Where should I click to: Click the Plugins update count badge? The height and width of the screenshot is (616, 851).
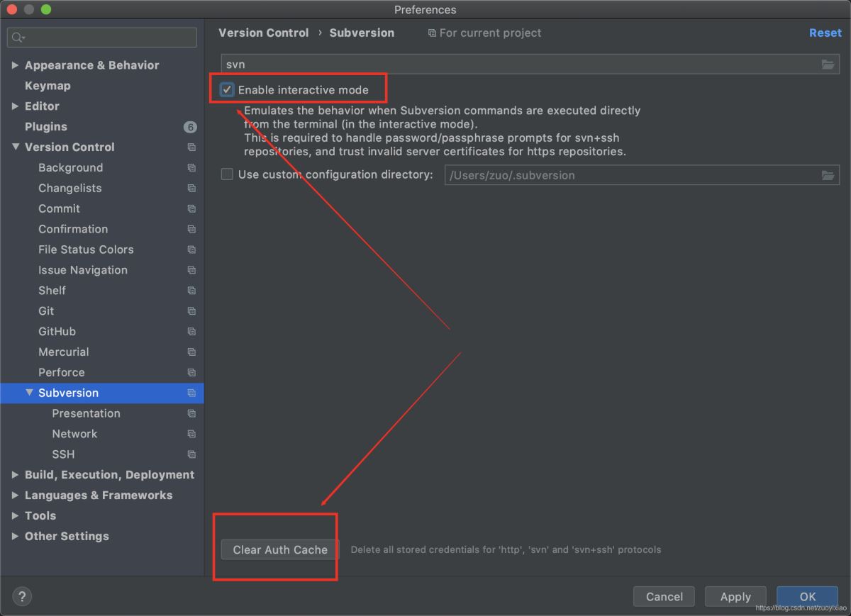(190, 128)
